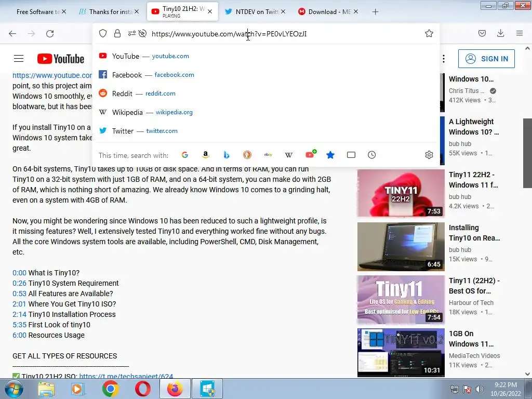
Task: Open a new browser tab
Action: [x=375, y=12]
